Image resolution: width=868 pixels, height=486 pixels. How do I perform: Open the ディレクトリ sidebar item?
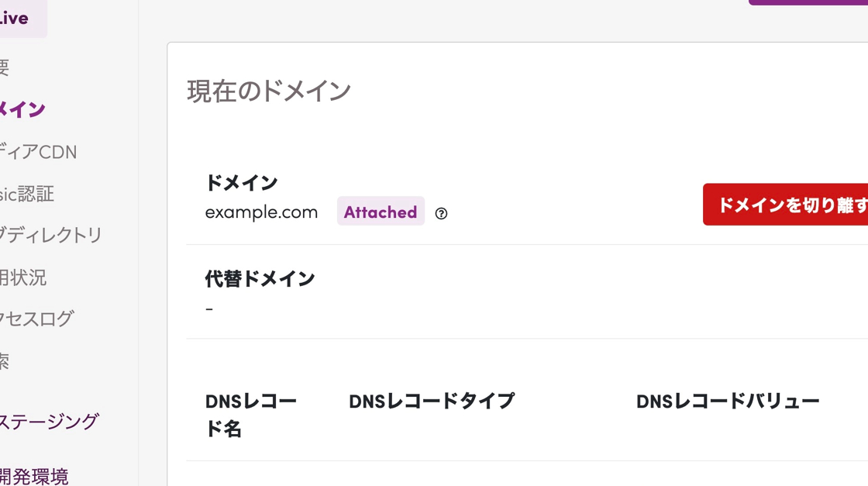click(x=51, y=235)
